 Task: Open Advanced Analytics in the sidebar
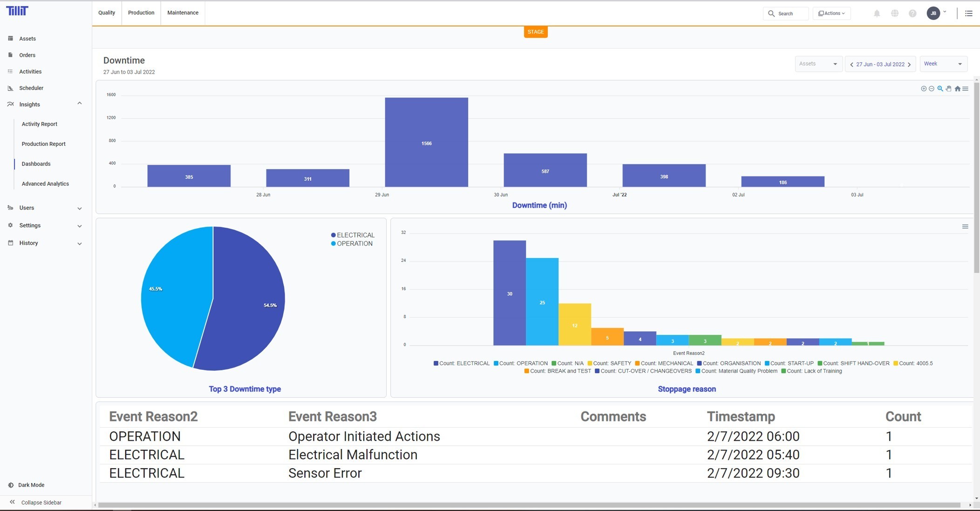coord(45,184)
